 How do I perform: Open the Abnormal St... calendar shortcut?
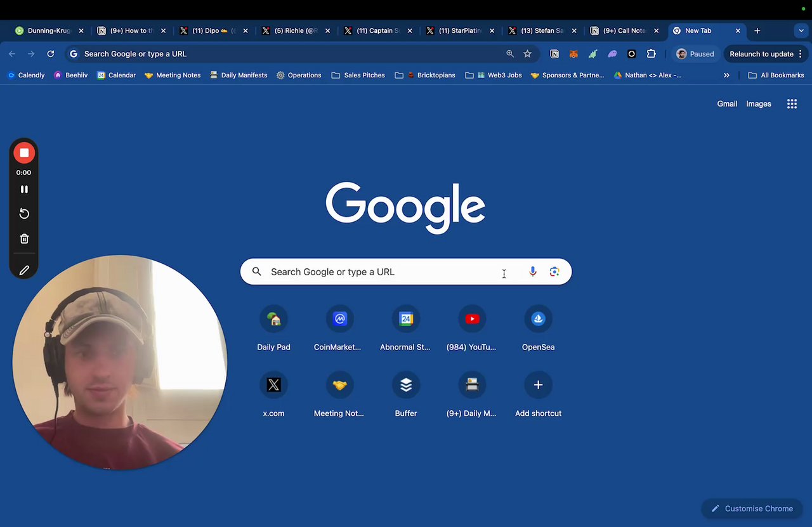point(406,329)
